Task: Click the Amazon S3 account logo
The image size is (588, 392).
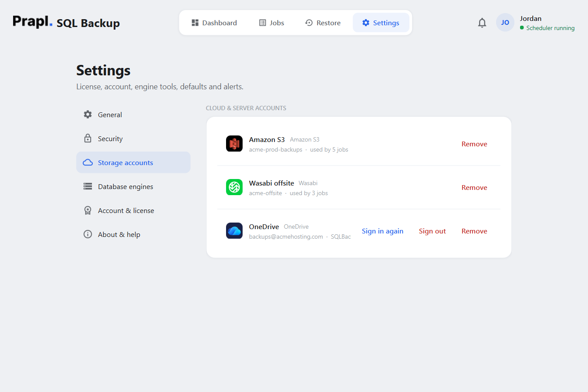Action: click(x=234, y=144)
